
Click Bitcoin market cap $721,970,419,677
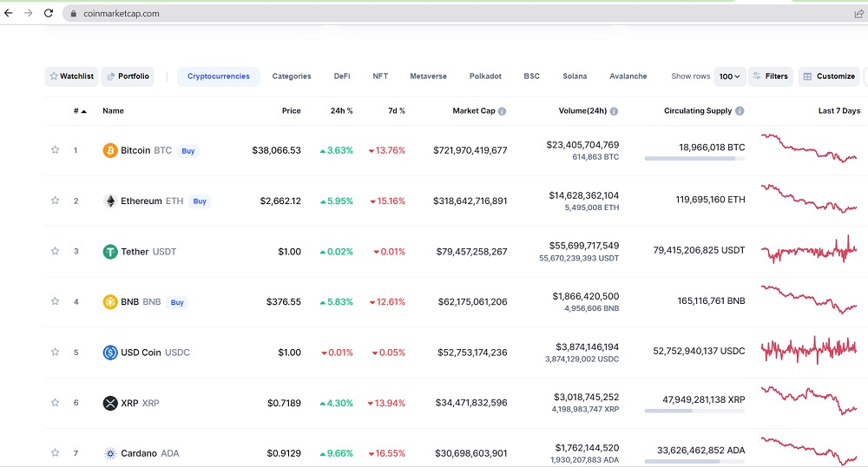(x=470, y=151)
